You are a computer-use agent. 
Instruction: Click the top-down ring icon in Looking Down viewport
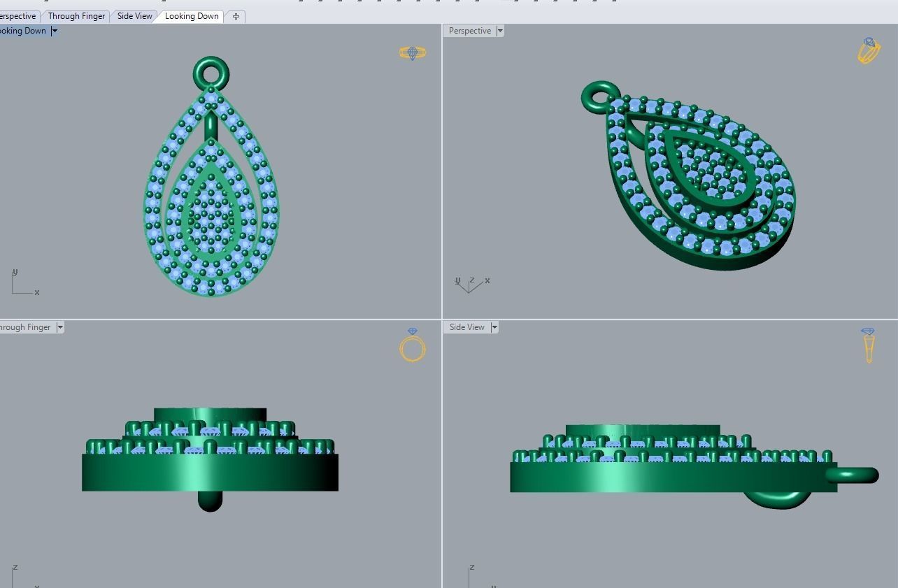click(x=413, y=52)
